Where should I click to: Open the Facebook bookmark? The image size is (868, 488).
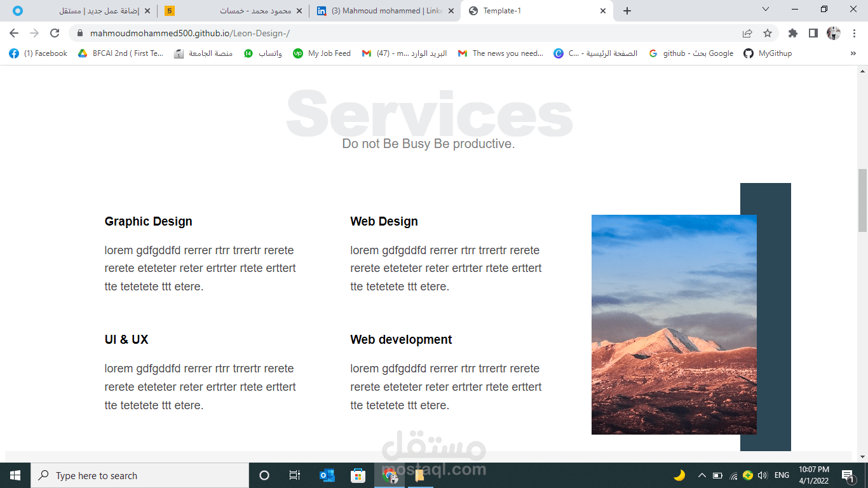point(38,53)
